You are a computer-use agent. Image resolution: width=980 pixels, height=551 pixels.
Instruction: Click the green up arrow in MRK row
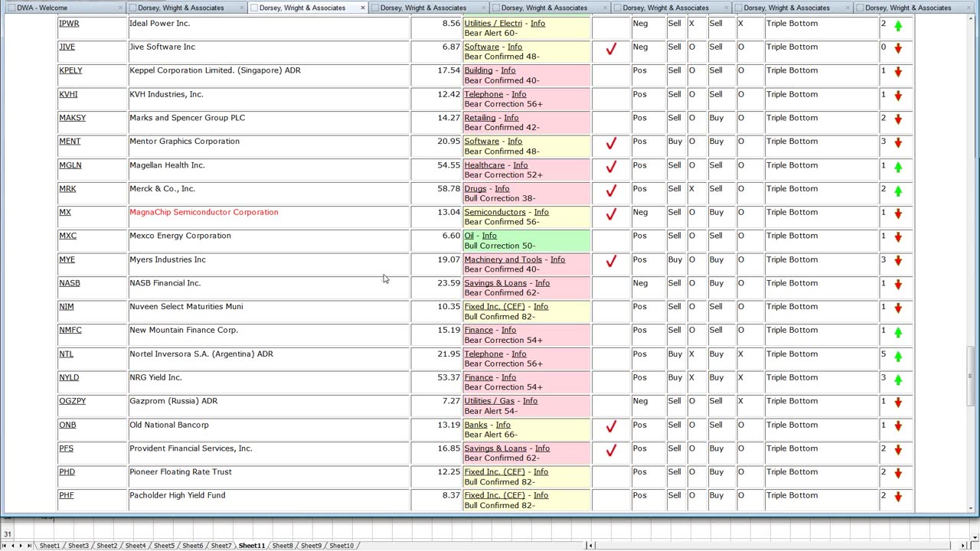pyautogui.click(x=898, y=191)
